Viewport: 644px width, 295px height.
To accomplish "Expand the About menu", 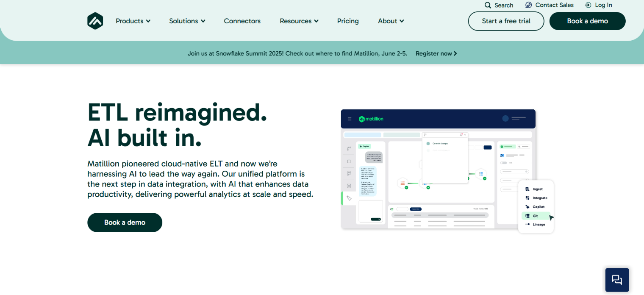I will [391, 21].
